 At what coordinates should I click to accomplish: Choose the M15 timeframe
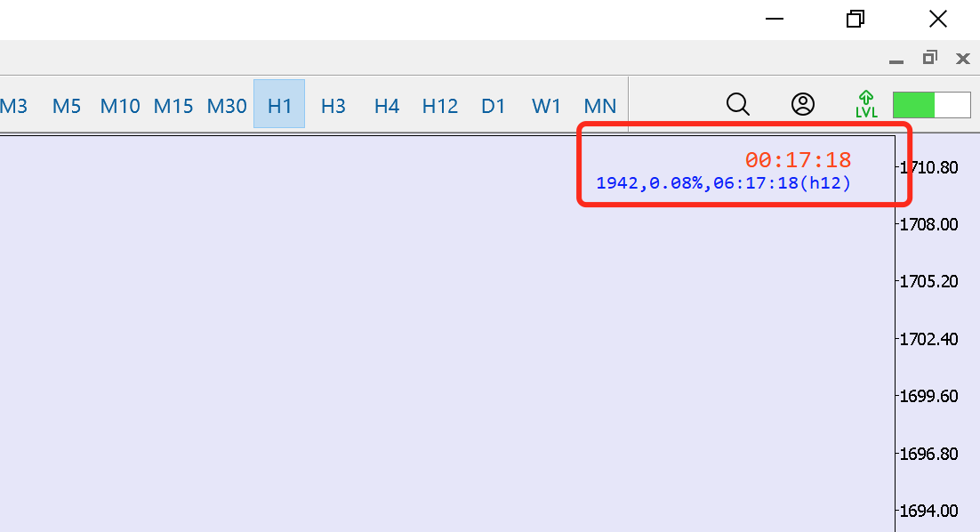(x=173, y=106)
